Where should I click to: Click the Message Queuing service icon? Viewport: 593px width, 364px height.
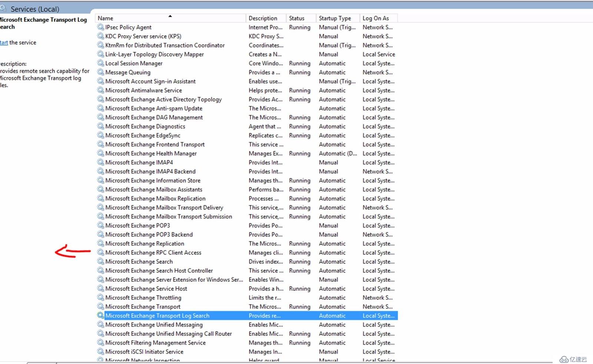pyautogui.click(x=100, y=72)
